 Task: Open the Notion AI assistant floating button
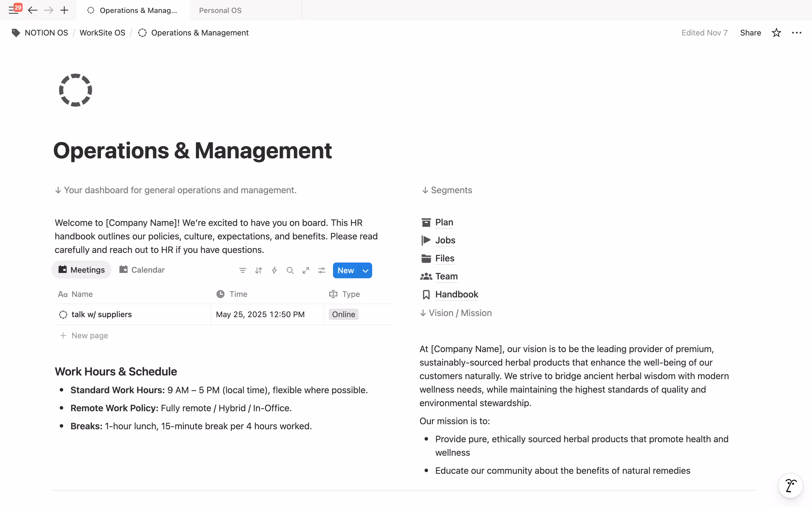point(790,485)
